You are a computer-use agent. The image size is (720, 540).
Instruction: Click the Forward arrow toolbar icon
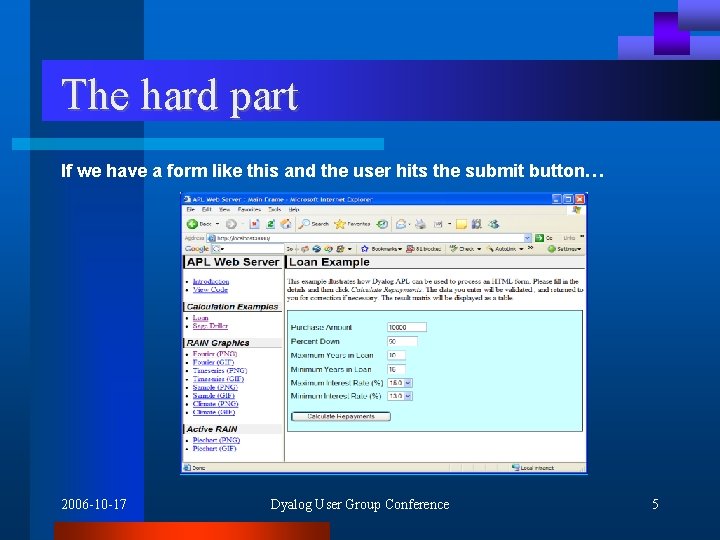coord(231,224)
